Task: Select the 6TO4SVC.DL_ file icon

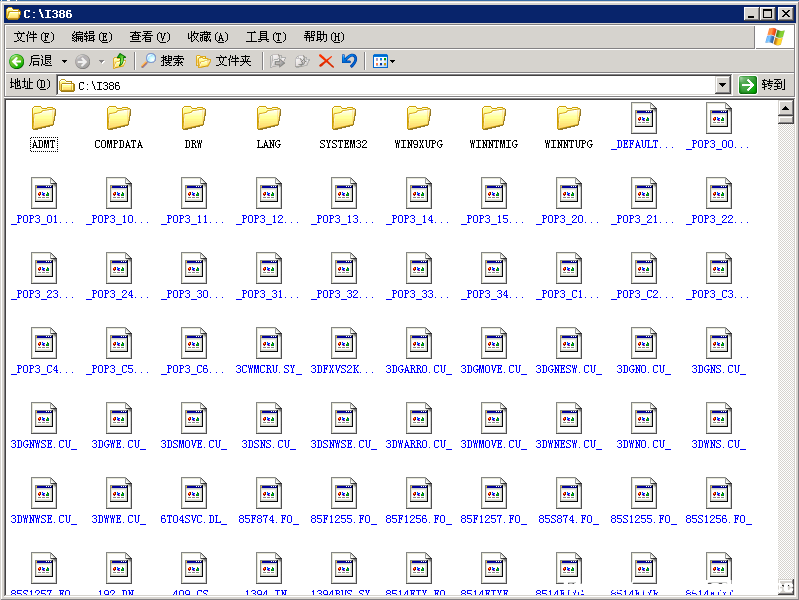Action: [194, 493]
